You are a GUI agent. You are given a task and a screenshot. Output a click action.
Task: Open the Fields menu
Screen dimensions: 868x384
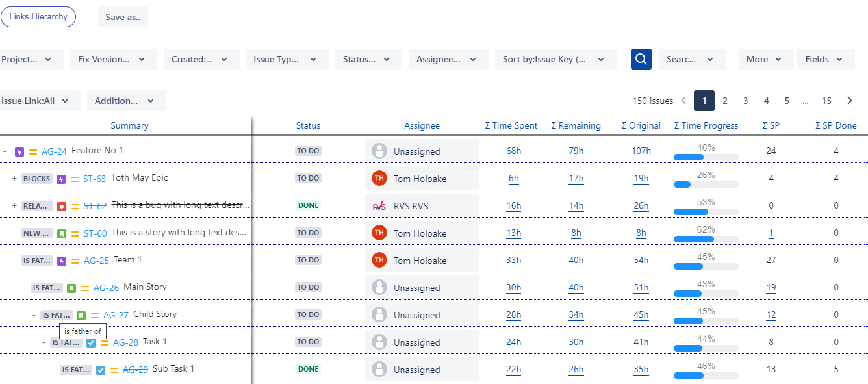(826, 58)
